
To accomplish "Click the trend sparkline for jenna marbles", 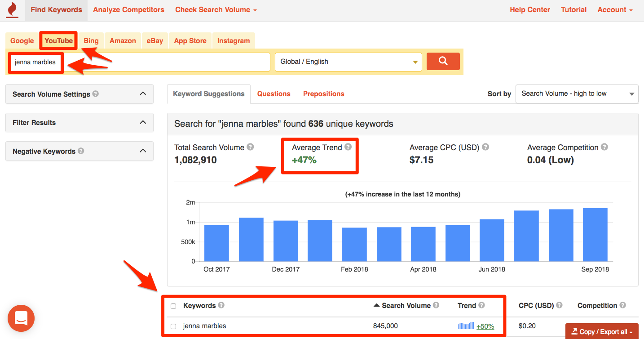I will (466, 326).
